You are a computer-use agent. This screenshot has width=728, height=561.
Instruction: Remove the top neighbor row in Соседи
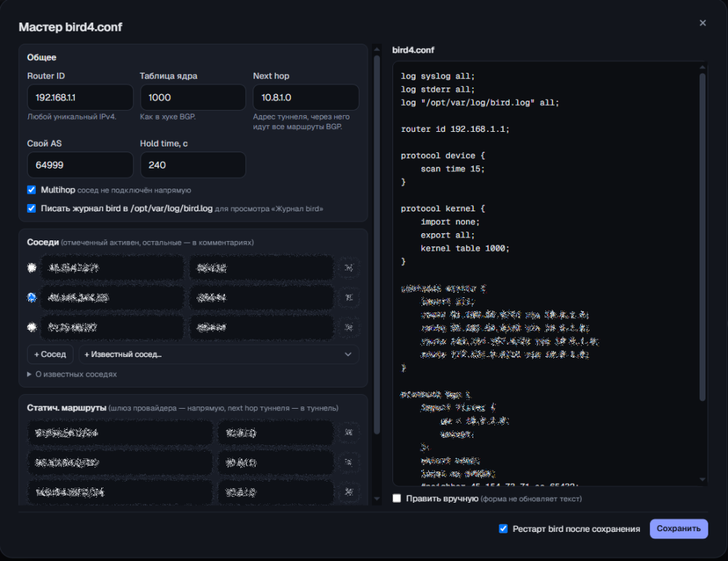pos(349,267)
